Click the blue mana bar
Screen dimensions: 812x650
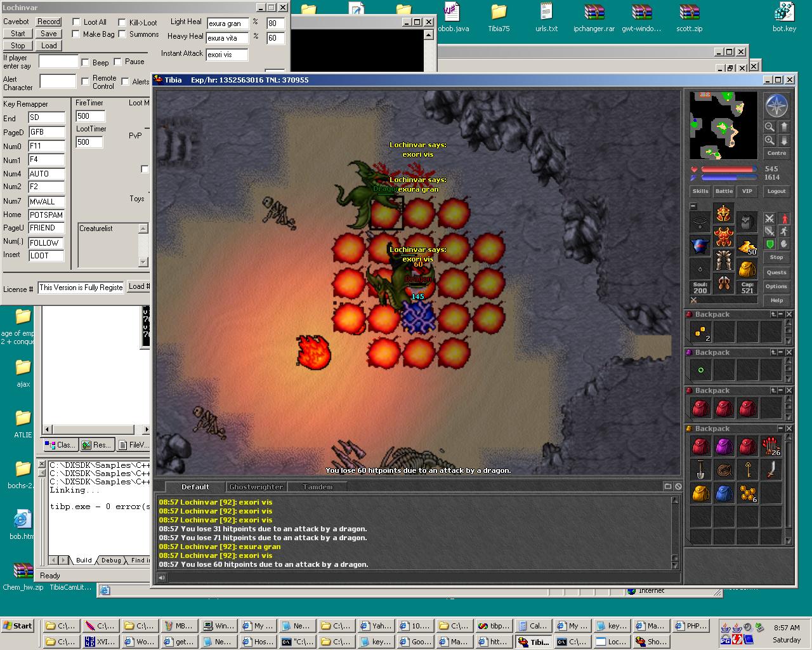(728, 178)
